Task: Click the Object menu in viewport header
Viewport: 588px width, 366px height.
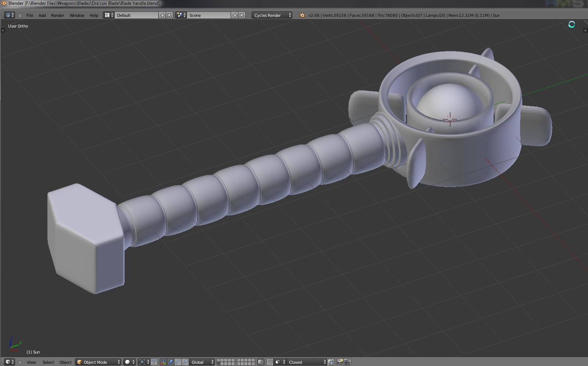Action: (x=65, y=362)
